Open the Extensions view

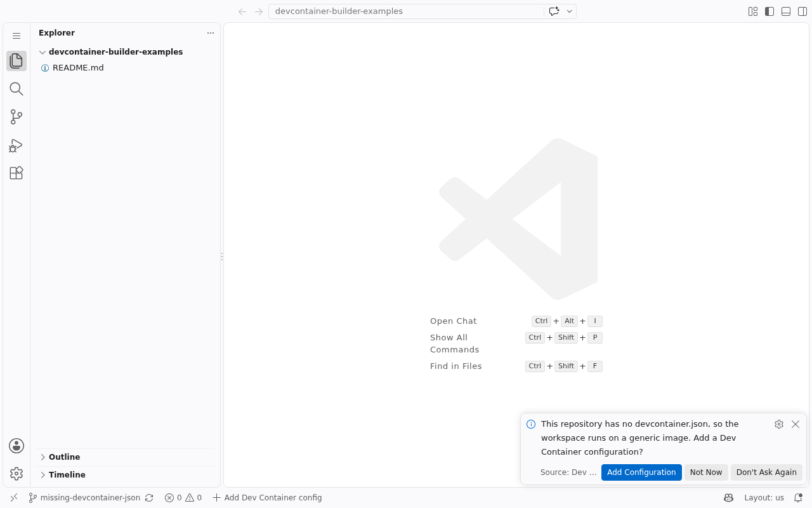(x=16, y=173)
